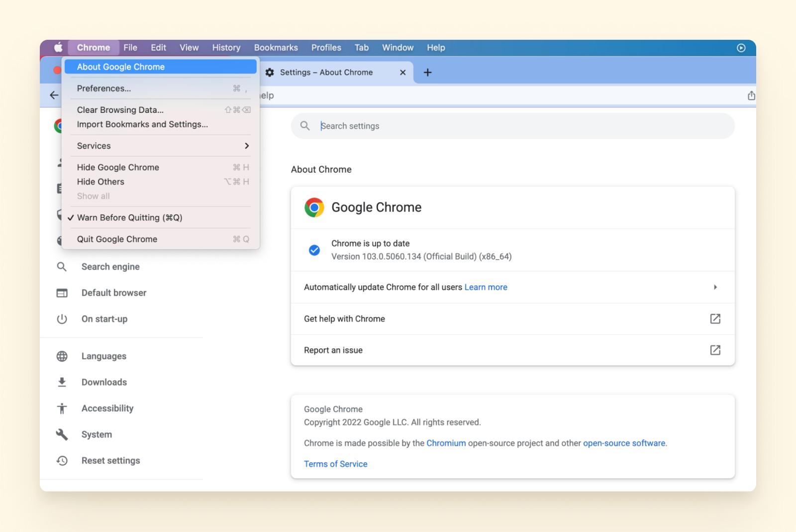Open the Profiles menu
The image size is (796, 532).
(326, 48)
